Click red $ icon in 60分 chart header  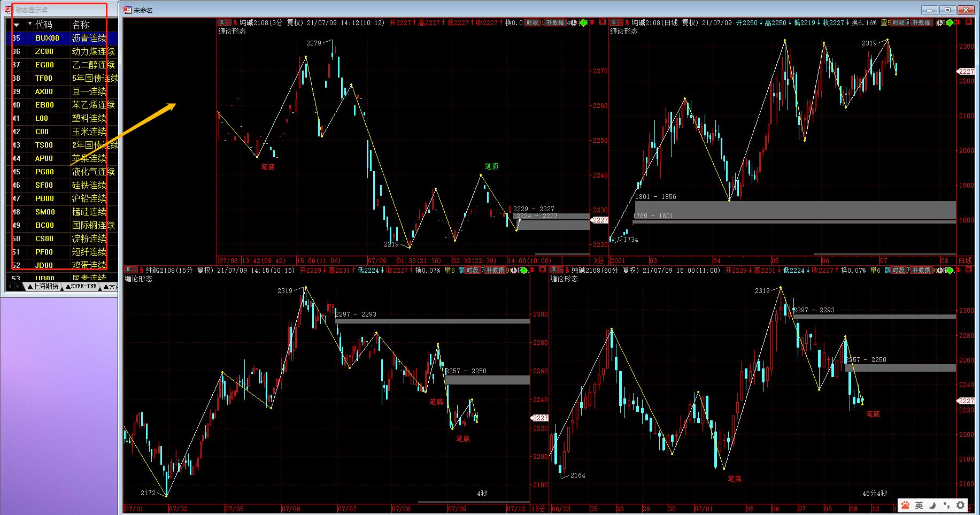(568, 270)
